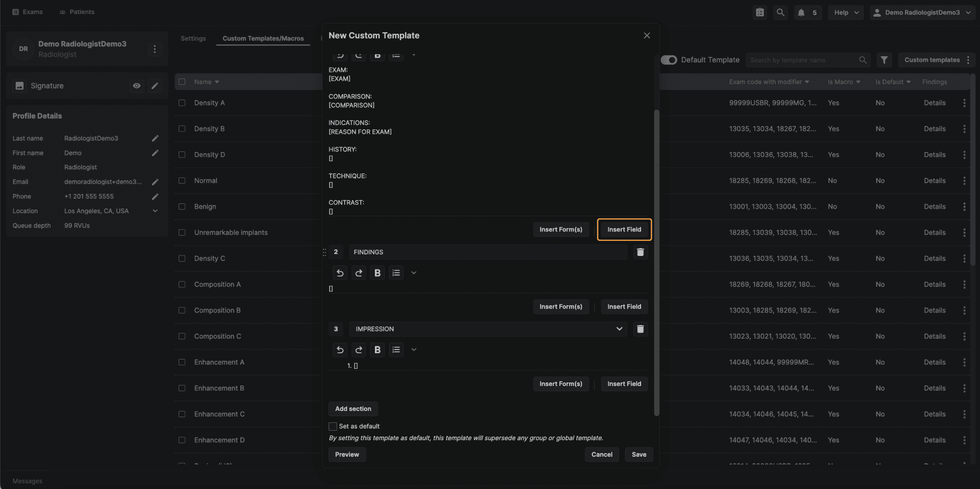
Task: Check the Set as default checkbox
Action: (x=333, y=427)
